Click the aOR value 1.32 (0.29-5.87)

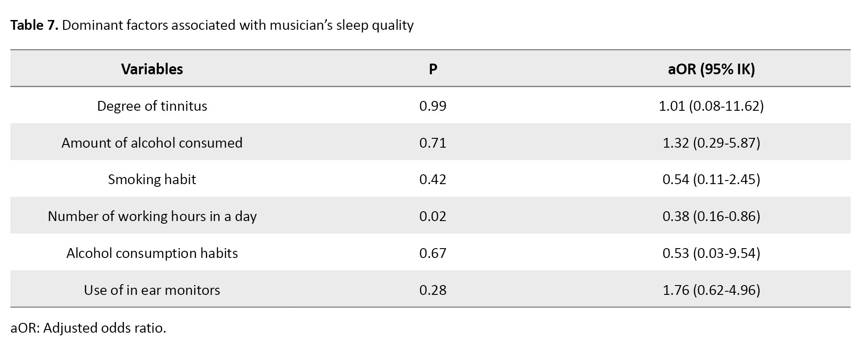coord(711,143)
